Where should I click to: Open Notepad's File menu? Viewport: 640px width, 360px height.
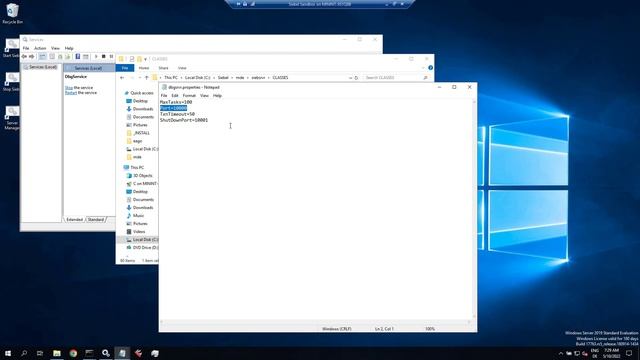(164, 96)
